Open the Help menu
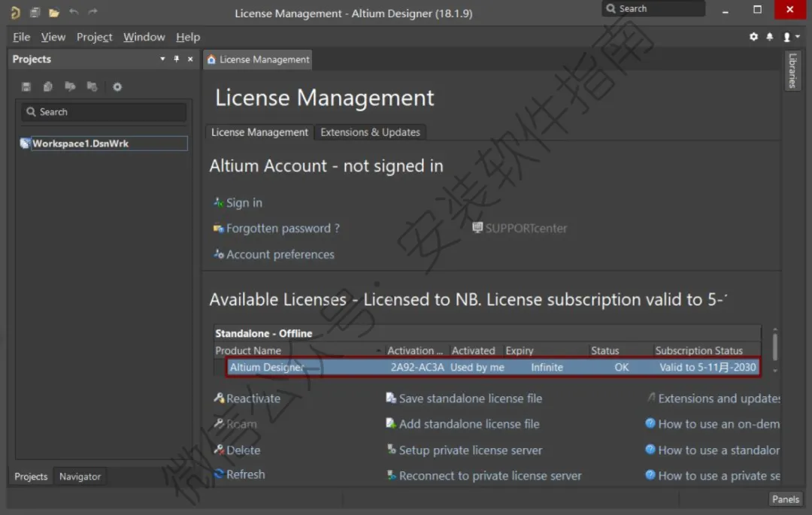Viewport: 812px width, 515px height. [x=188, y=38]
